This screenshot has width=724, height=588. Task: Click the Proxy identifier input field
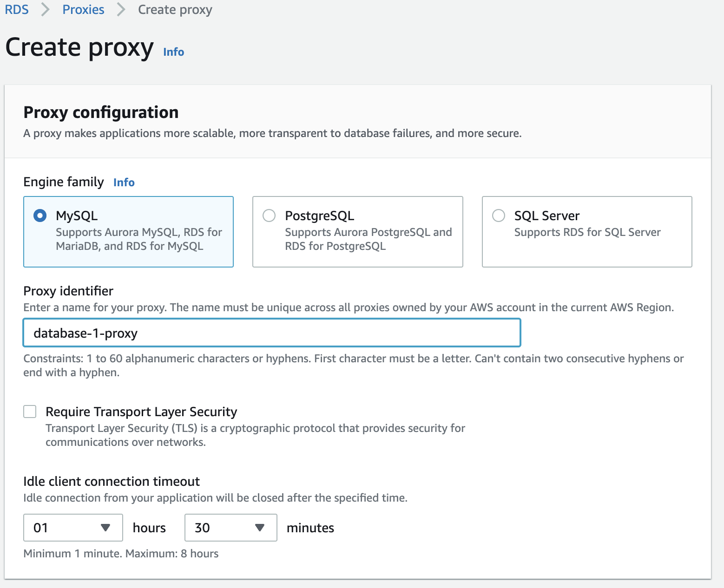coord(272,333)
